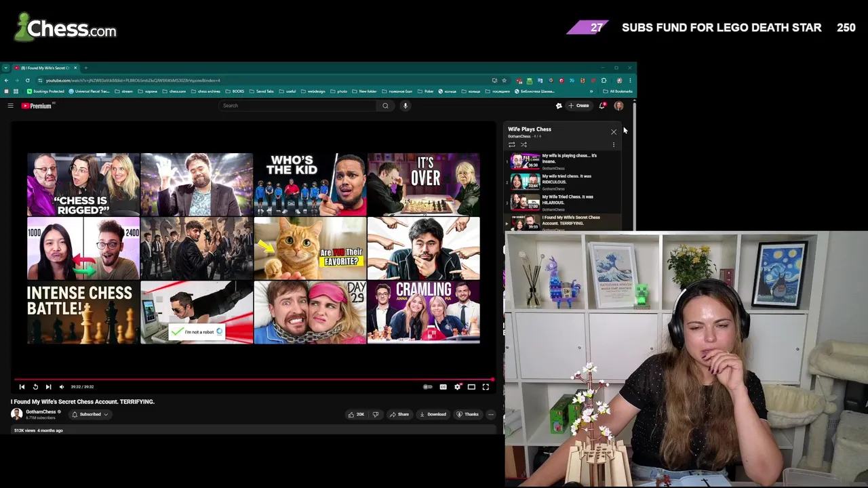Reload the page in the browser

coord(28,81)
